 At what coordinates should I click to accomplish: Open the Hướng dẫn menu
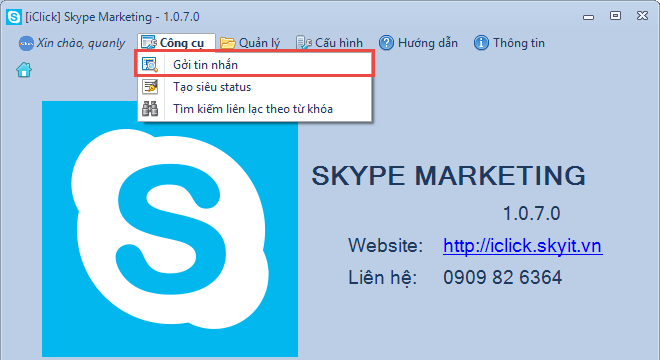click(x=418, y=43)
